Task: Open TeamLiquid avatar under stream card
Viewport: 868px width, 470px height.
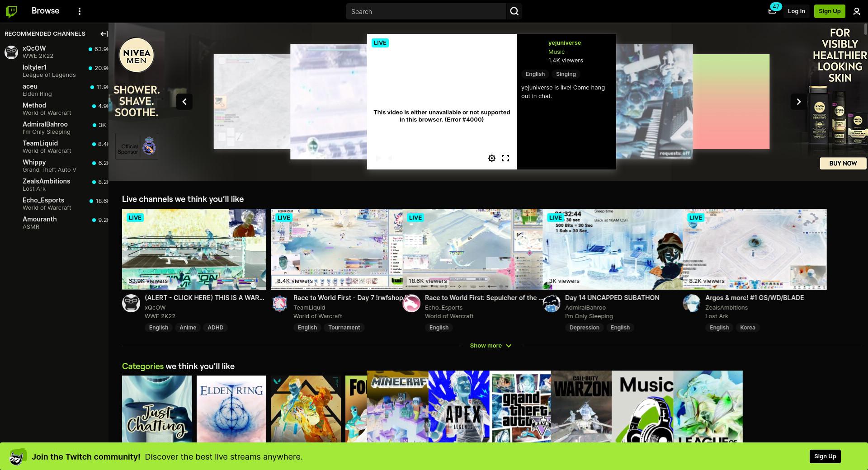Action: [280, 303]
